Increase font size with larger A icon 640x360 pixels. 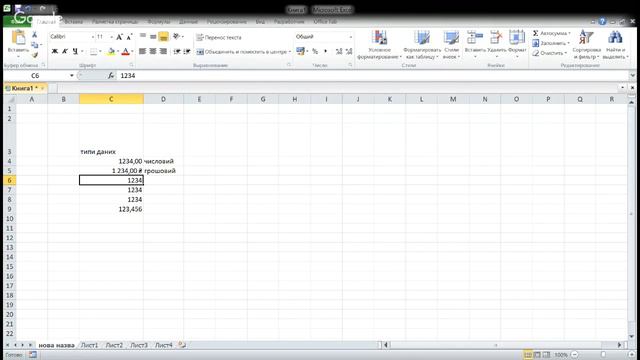coord(119,37)
